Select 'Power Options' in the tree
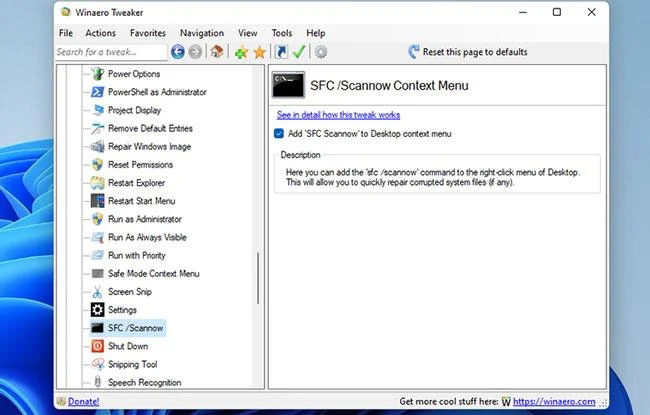Image resolution: width=650 pixels, height=415 pixels. [x=134, y=74]
